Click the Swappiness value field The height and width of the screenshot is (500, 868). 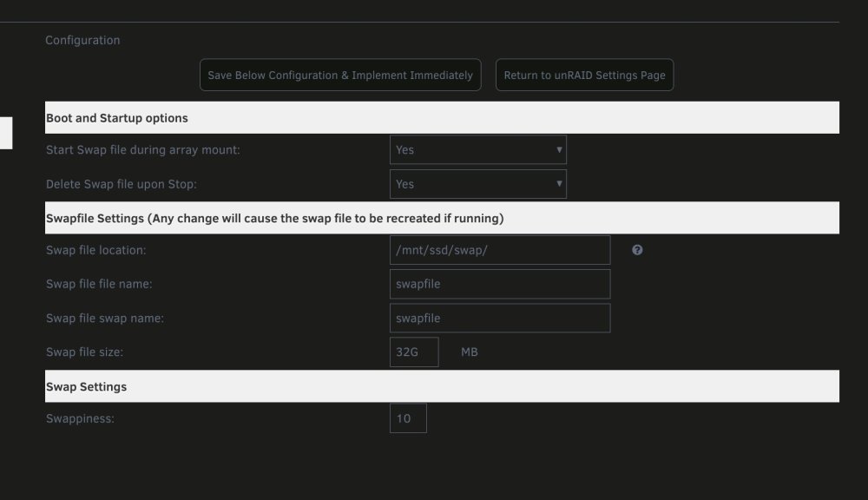click(x=408, y=418)
